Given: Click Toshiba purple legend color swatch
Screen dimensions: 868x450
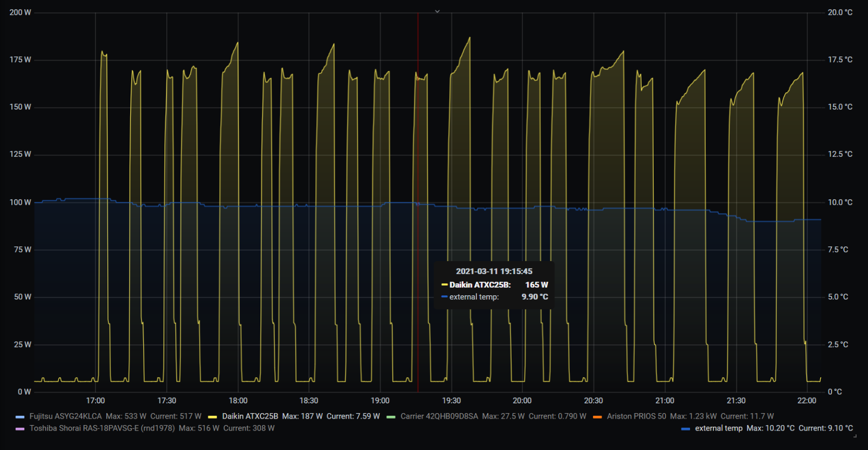Looking at the screenshot, I should tap(20, 429).
